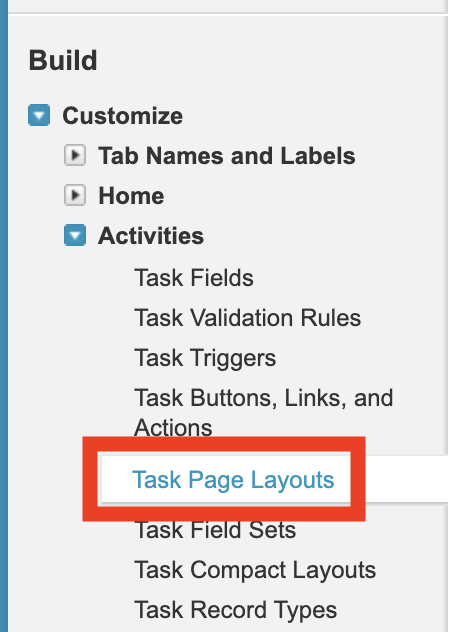Click the word Actions on the wrapped line
Viewport: 460px width, 632px height.
(x=173, y=427)
